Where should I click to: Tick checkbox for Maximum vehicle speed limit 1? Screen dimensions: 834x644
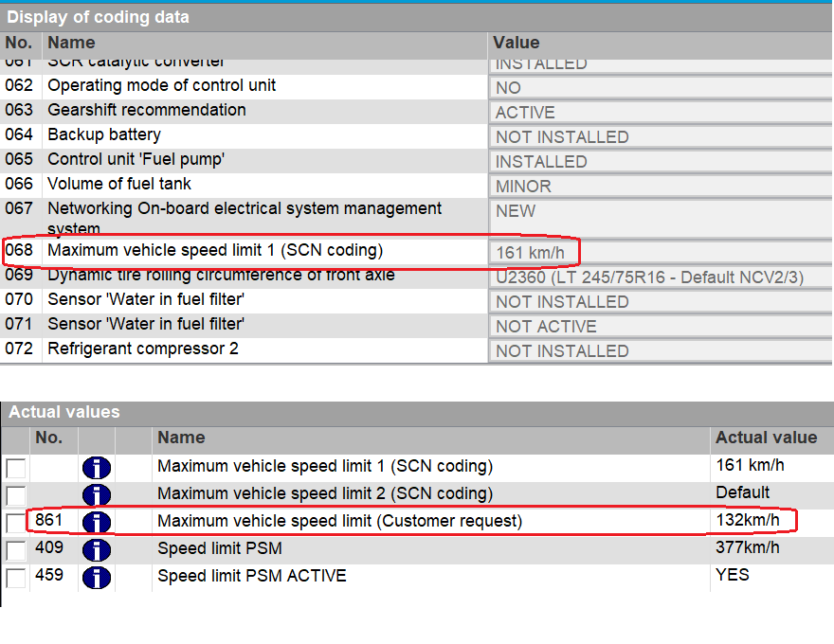point(16,468)
